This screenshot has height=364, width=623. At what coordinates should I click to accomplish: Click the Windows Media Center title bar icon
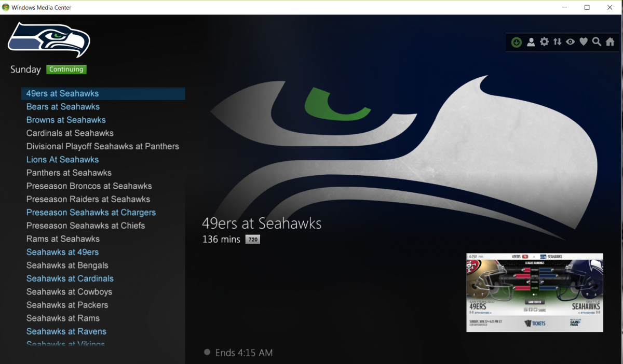6,7
